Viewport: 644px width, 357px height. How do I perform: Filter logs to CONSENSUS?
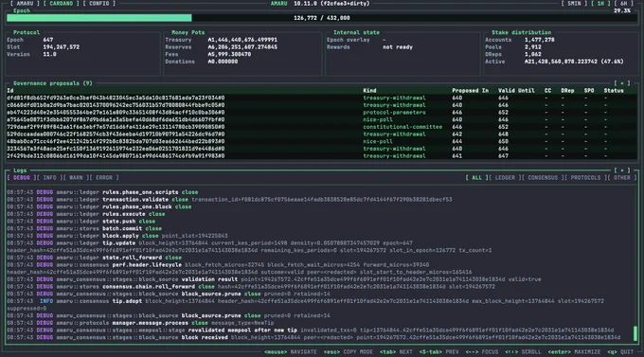[x=543, y=178]
